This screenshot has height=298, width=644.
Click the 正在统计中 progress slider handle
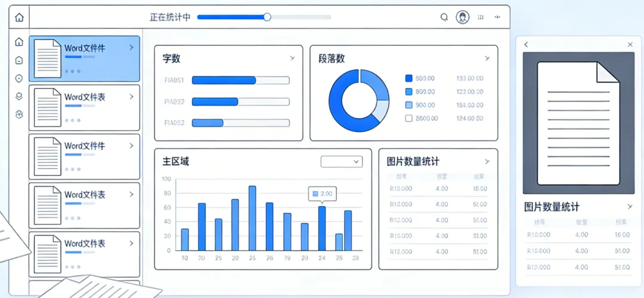click(267, 17)
